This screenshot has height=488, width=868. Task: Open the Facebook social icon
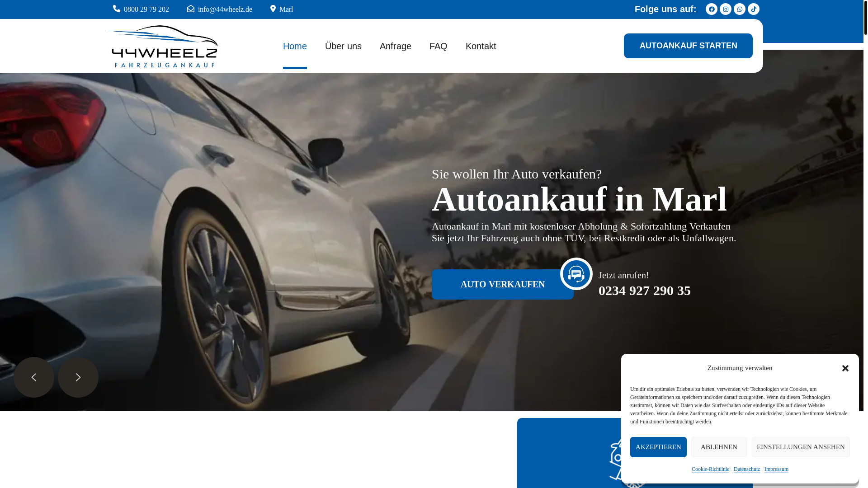click(x=712, y=9)
